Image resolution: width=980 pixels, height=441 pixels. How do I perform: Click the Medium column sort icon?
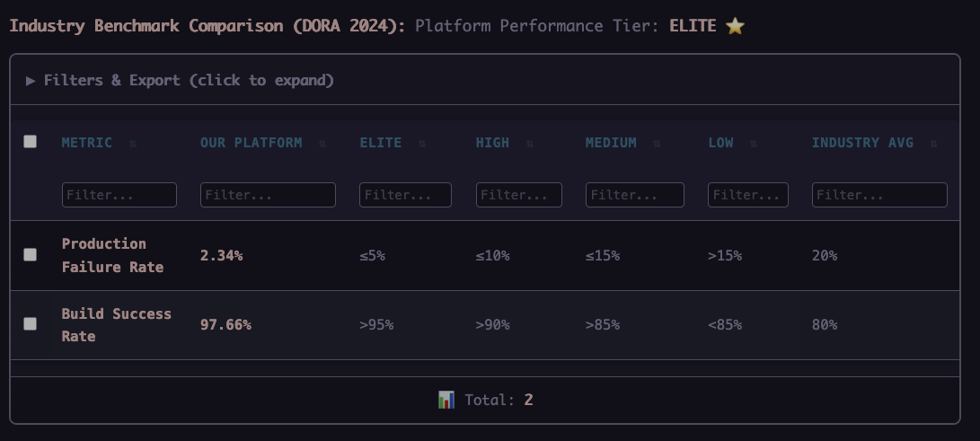click(x=658, y=143)
